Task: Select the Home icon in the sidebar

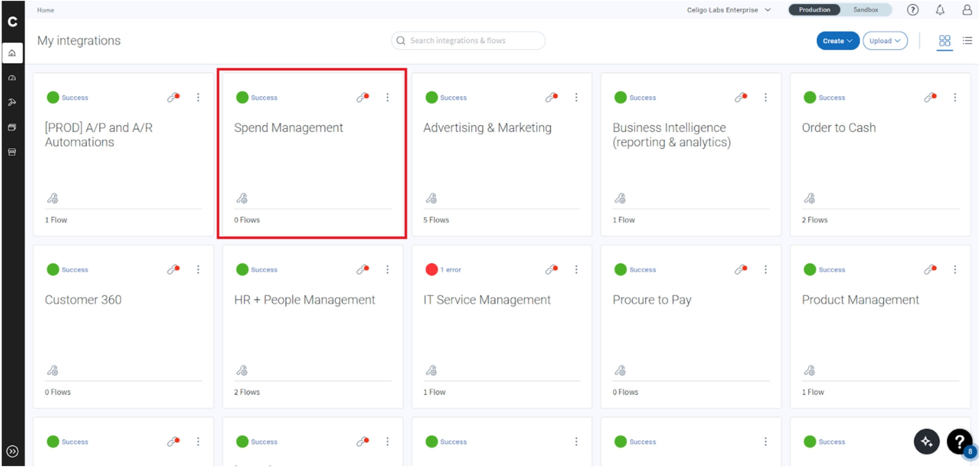Action: (x=12, y=53)
